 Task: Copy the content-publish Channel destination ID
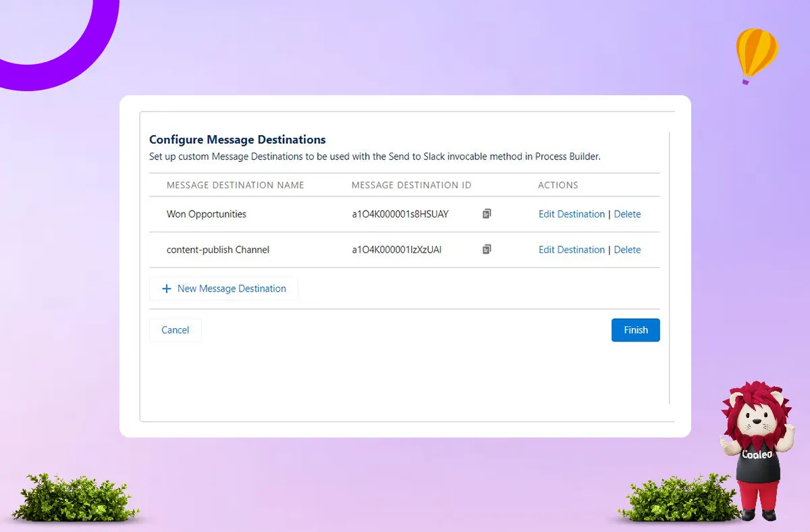click(x=487, y=249)
